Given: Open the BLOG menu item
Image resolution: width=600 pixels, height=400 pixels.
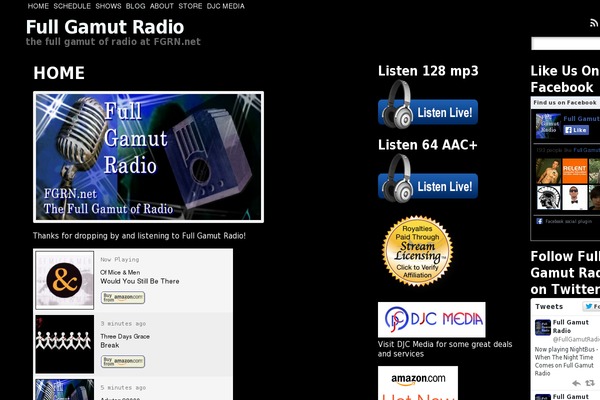Looking at the screenshot, I should point(135,6).
